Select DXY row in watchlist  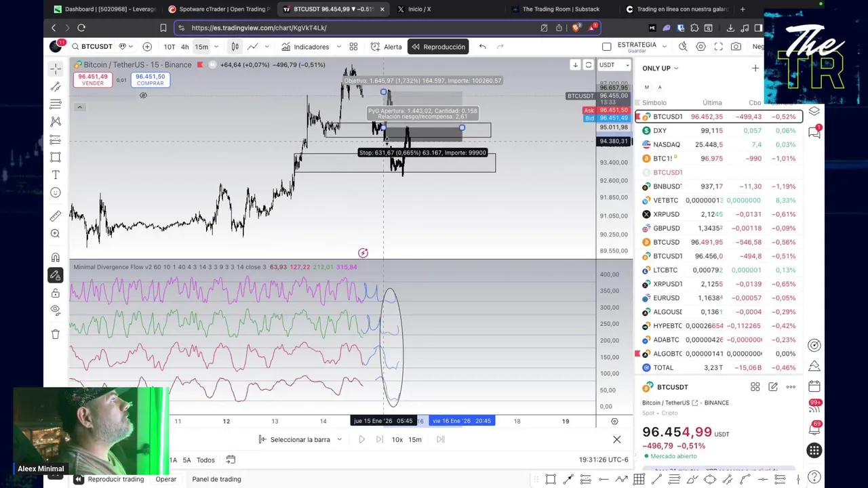tap(719, 131)
